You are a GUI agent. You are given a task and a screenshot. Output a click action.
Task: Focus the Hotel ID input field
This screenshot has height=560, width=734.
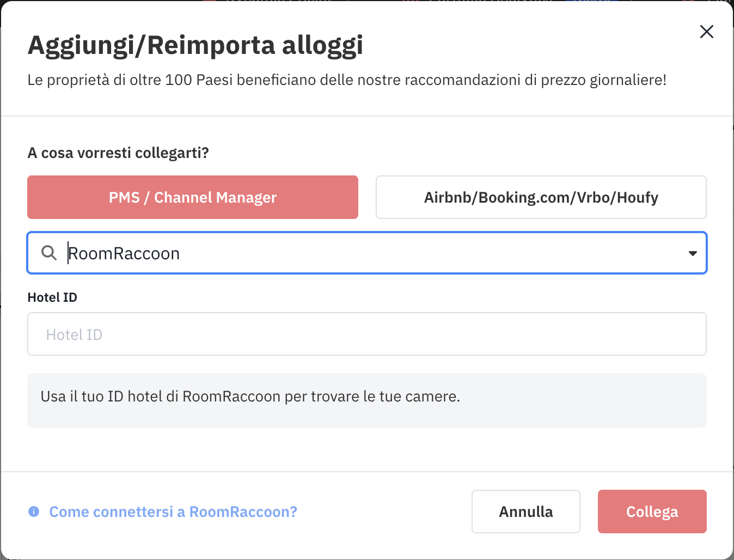[x=366, y=334]
